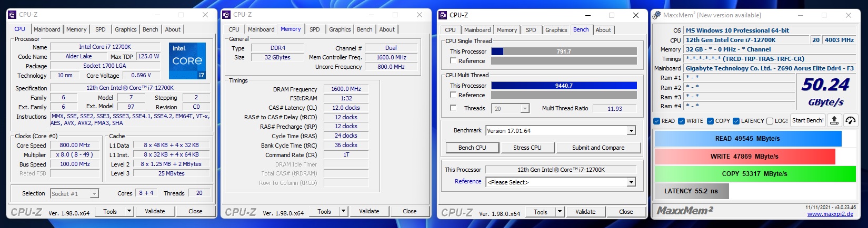
Task: Click the CPU-Z icon in Bench window title
Action: (x=443, y=15)
